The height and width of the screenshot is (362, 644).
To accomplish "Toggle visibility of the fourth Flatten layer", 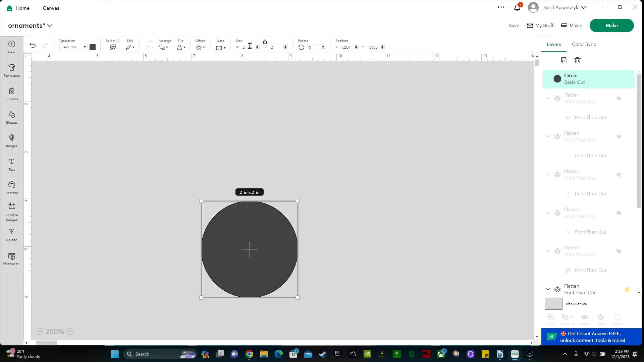I will 619,213.
